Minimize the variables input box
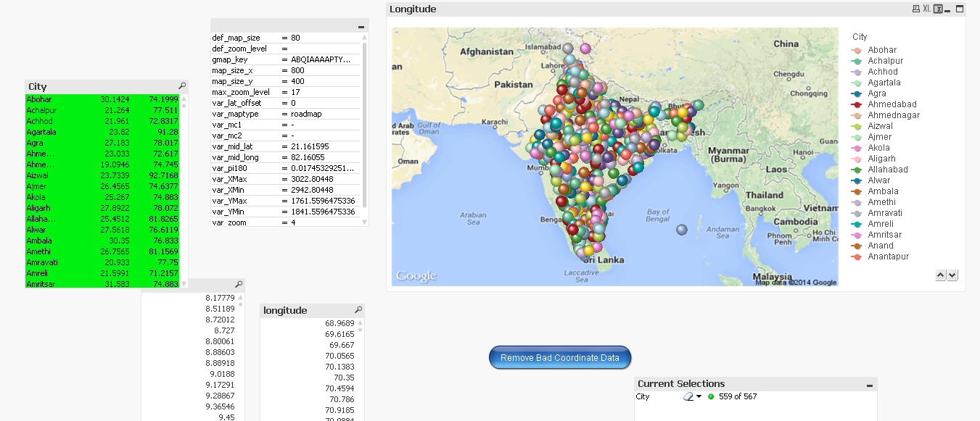980x421 pixels. (361, 27)
